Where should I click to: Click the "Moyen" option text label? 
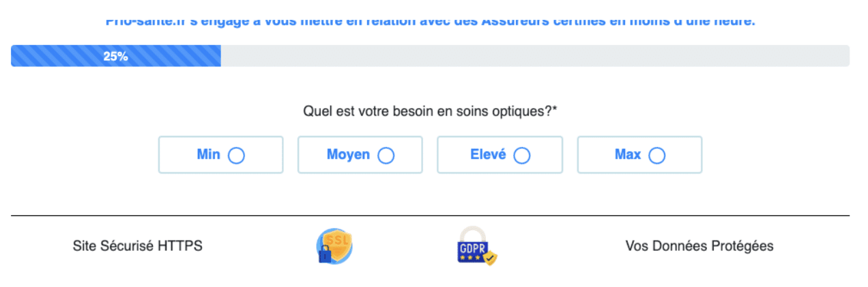click(x=348, y=155)
